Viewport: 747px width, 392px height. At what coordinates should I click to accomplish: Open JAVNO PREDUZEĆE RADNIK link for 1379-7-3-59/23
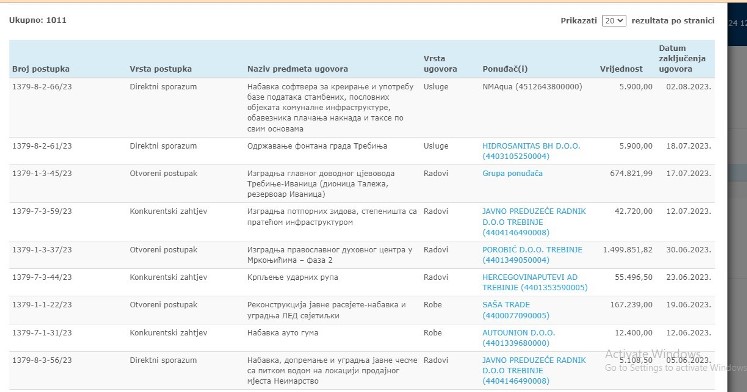pyautogui.click(x=534, y=221)
